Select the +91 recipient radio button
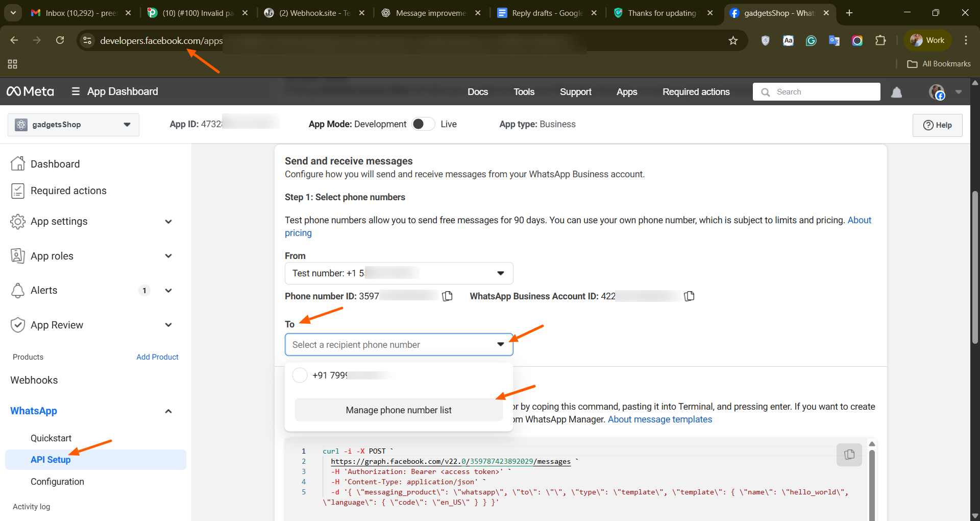Image resolution: width=980 pixels, height=521 pixels. 300,375
